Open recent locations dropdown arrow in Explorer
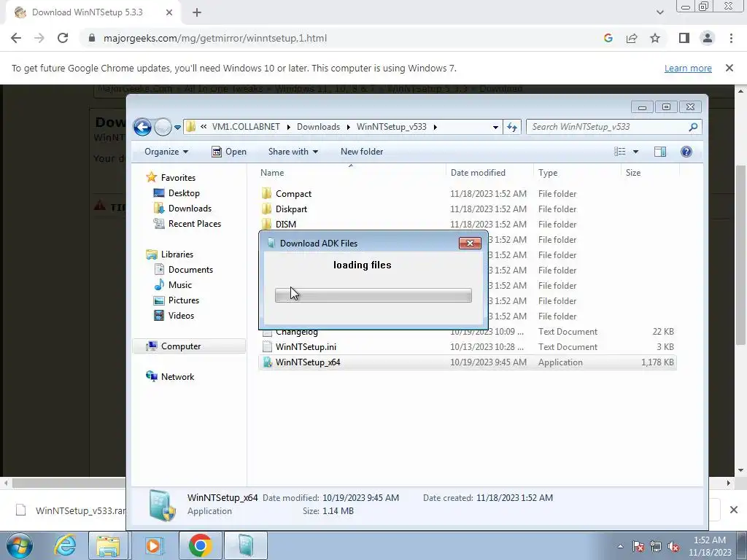 (x=177, y=127)
